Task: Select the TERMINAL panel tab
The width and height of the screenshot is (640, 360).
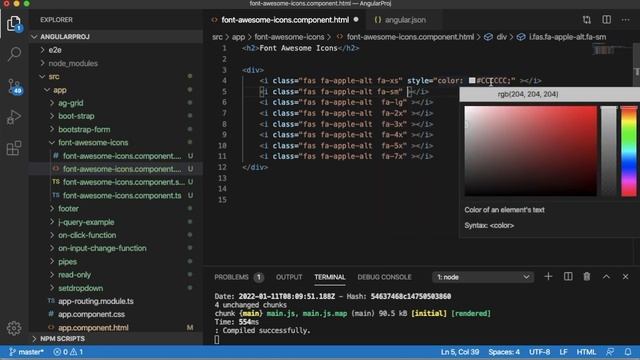Action: 330,277
